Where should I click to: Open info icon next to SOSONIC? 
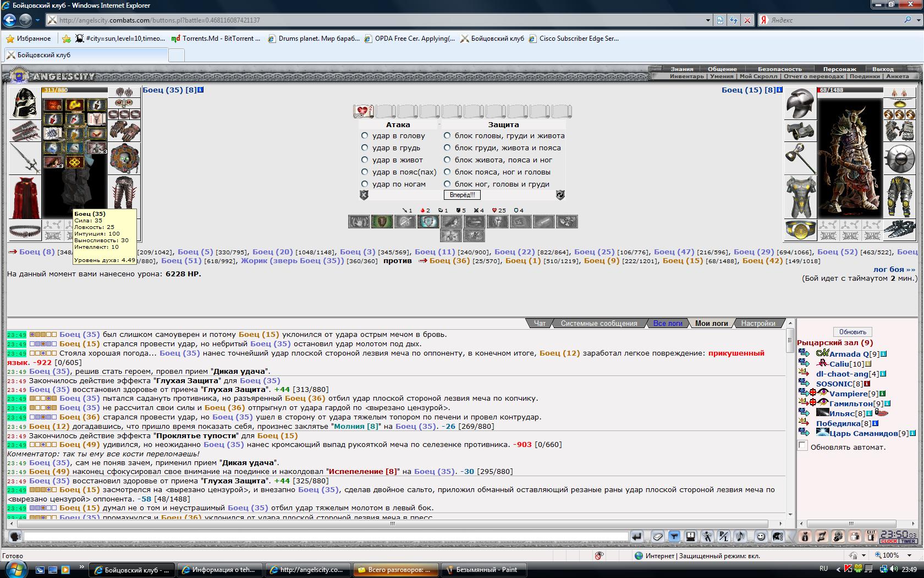click(x=867, y=384)
